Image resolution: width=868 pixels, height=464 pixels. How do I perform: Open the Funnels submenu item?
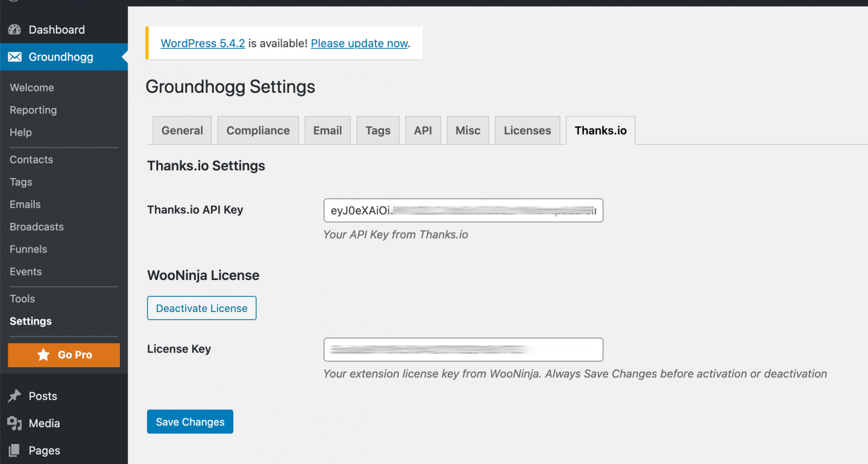28,249
